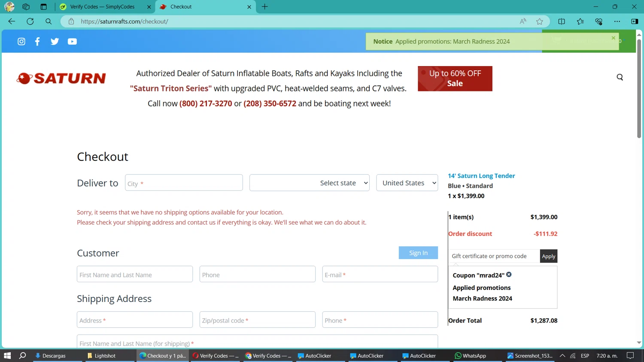The image size is (644, 362).
Task: Focus the shipping Phone field
Action: 380,320
